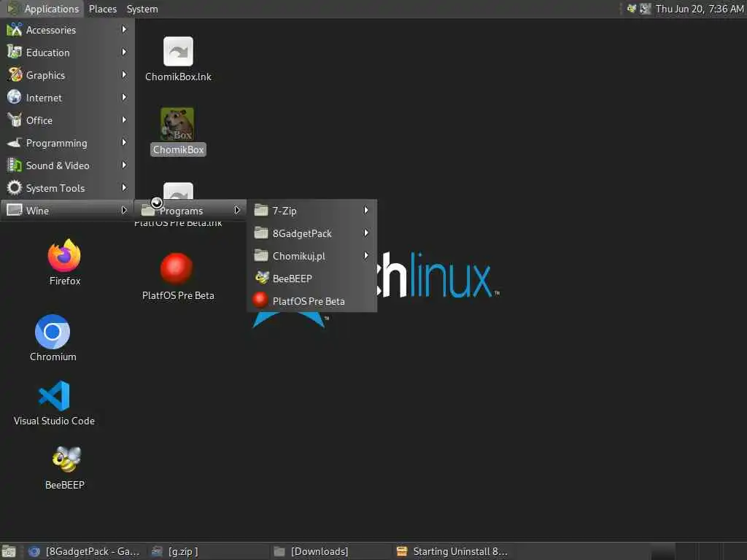Select Sound & Video category

click(68, 166)
